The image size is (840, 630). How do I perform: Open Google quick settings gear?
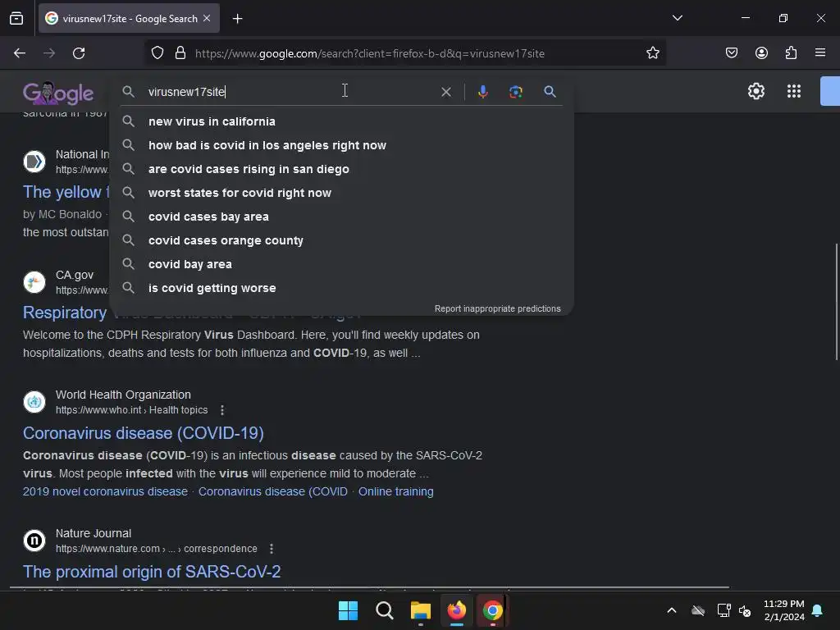tap(756, 91)
